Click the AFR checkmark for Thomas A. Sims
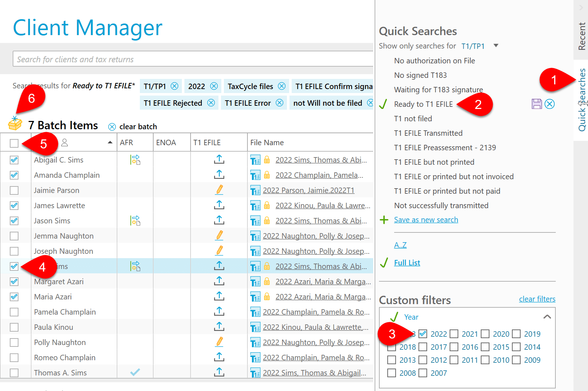The width and height of the screenshot is (588, 391). pyautogui.click(x=135, y=372)
